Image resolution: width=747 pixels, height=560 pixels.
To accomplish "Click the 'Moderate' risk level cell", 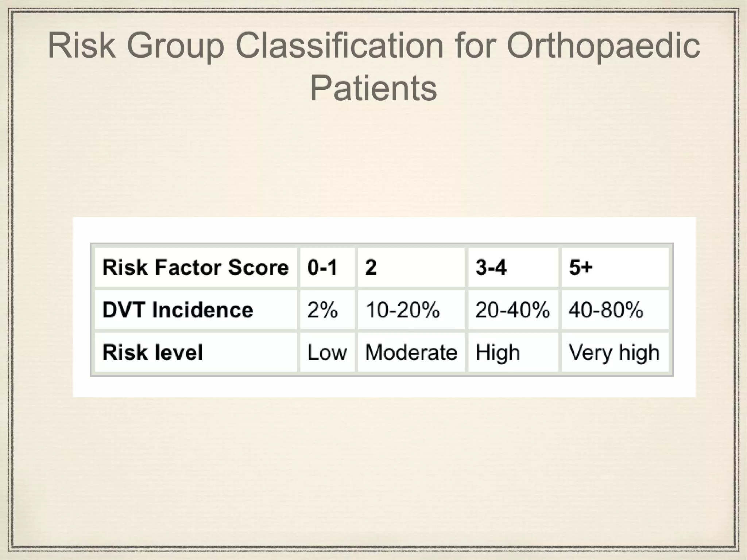I will tap(411, 353).
